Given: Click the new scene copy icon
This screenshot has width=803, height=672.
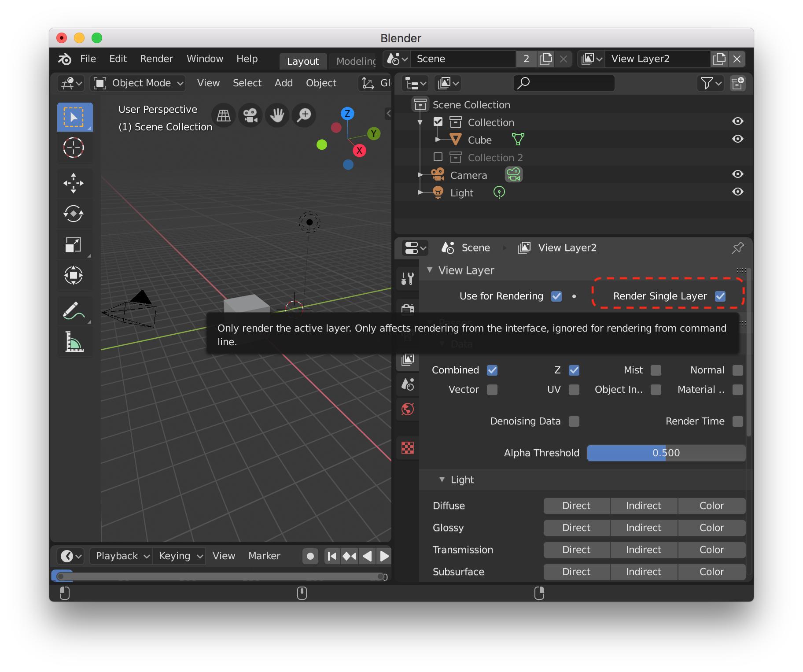Looking at the screenshot, I should click(546, 59).
